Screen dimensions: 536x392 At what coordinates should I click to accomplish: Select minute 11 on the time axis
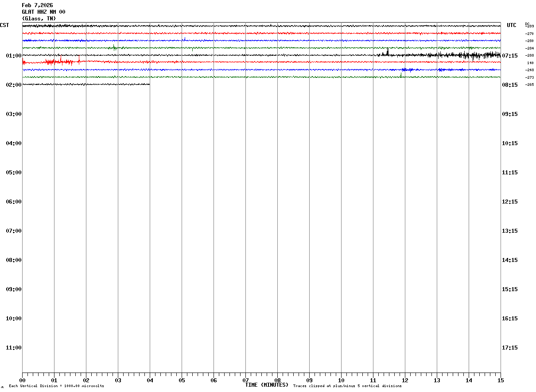pos(373,380)
